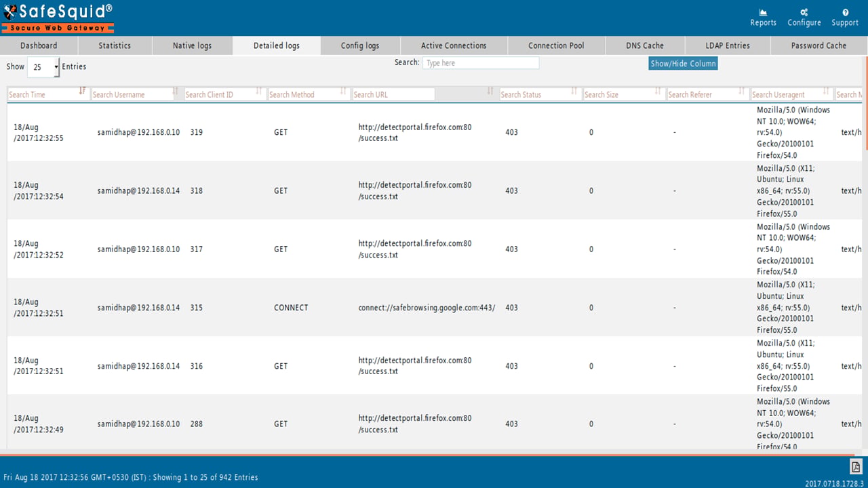Open the Native logs tab
This screenshot has height=488, width=868.
coord(192,45)
